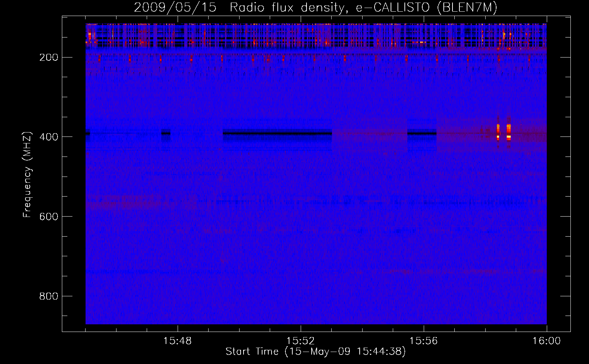Click the bright yellow-red burst near 400 MHz
The height and width of the screenshot is (364, 589).
[x=509, y=132]
